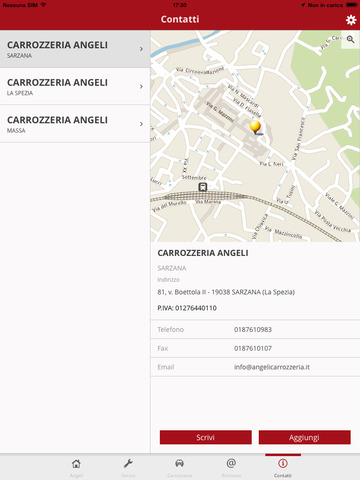Click the Scrivi button
This screenshot has width=360, height=480.
point(206,437)
